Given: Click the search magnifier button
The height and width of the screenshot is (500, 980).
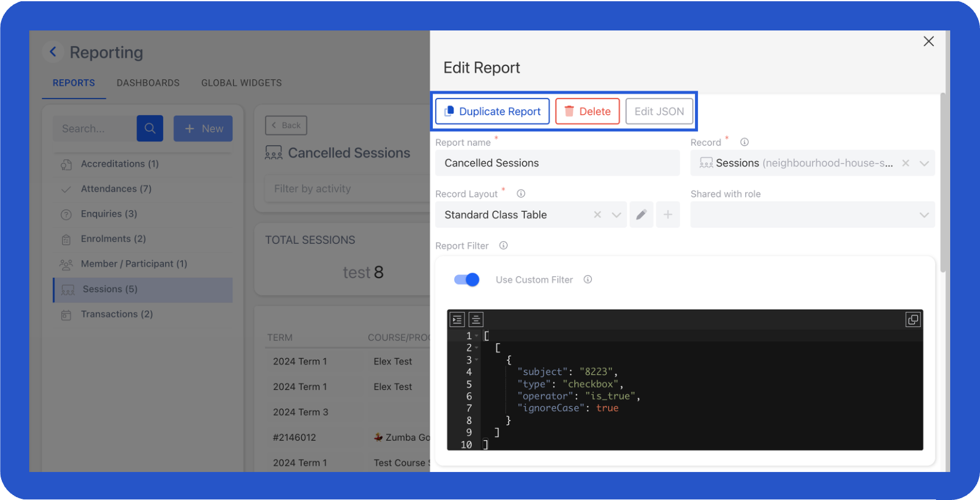Looking at the screenshot, I should (150, 128).
